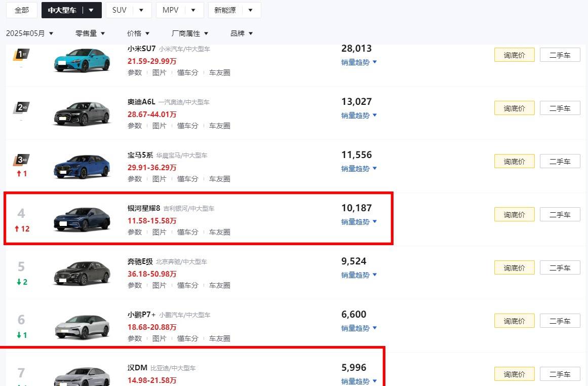
Task: Click the 银河星耀8 car image
Action: (x=82, y=219)
